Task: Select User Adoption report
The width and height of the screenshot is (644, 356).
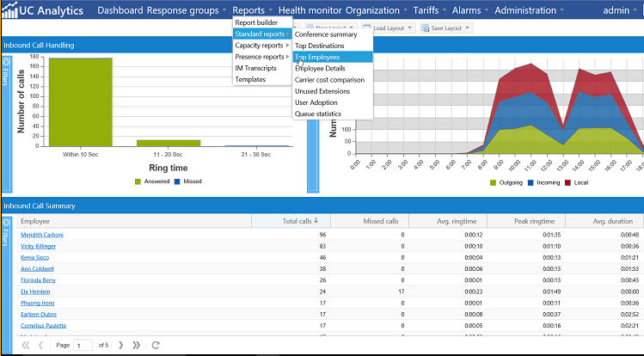Action: point(333,102)
